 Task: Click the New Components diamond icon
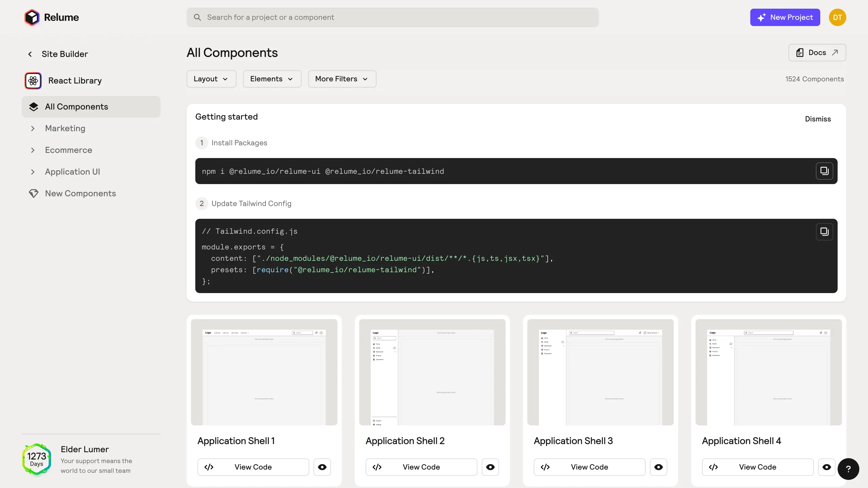point(33,193)
